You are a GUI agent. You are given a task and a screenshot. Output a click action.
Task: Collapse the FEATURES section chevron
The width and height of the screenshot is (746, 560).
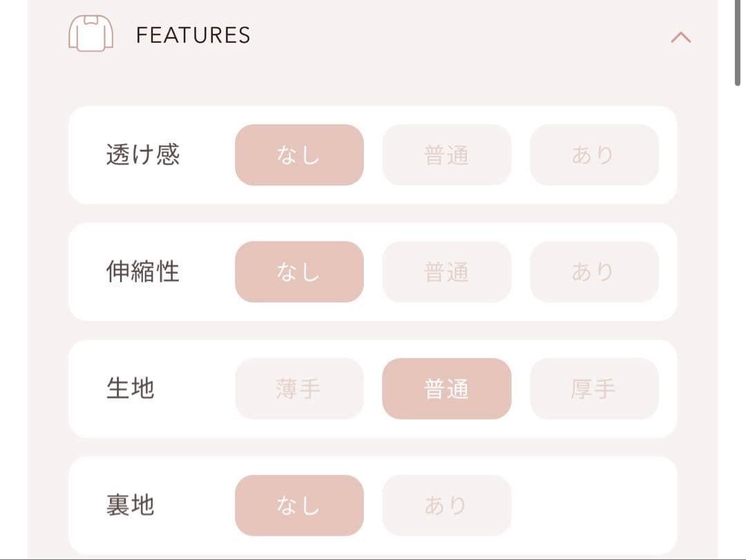click(x=680, y=37)
